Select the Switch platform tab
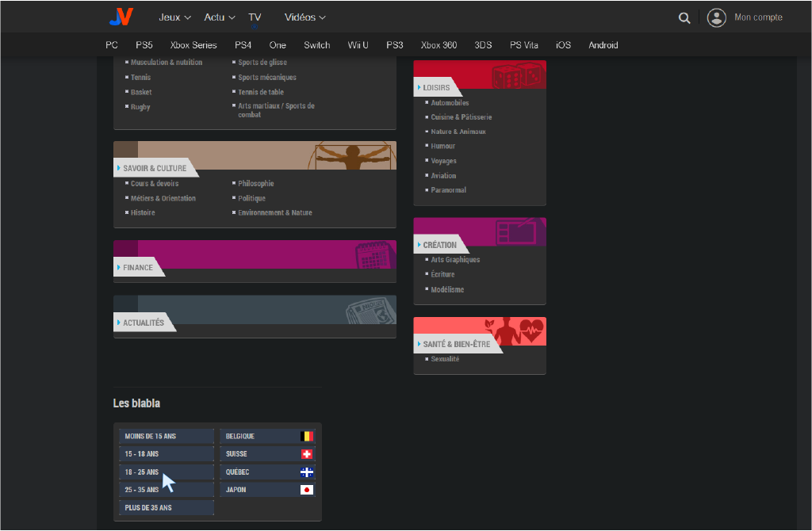812x531 pixels. click(x=316, y=45)
